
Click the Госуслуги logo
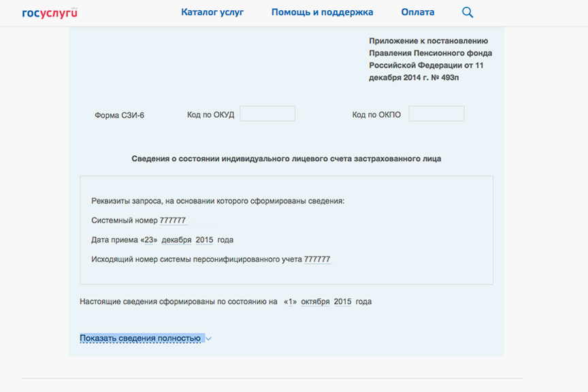50,12
